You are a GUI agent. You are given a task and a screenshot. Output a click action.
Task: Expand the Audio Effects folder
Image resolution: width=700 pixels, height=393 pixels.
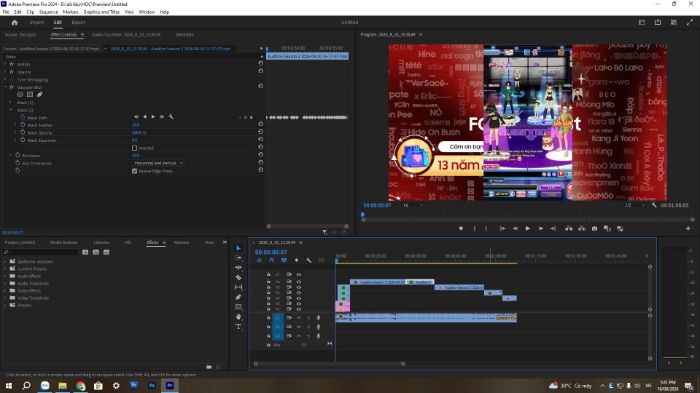coord(5,276)
